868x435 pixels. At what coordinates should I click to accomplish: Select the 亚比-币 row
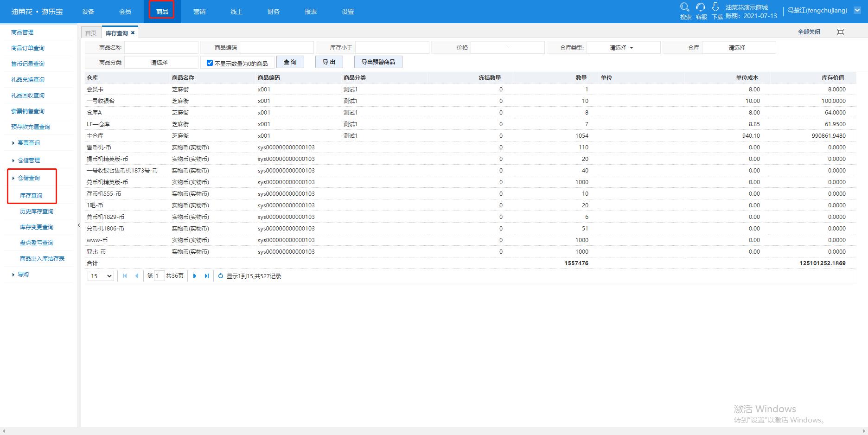pyautogui.click(x=470, y=252)
